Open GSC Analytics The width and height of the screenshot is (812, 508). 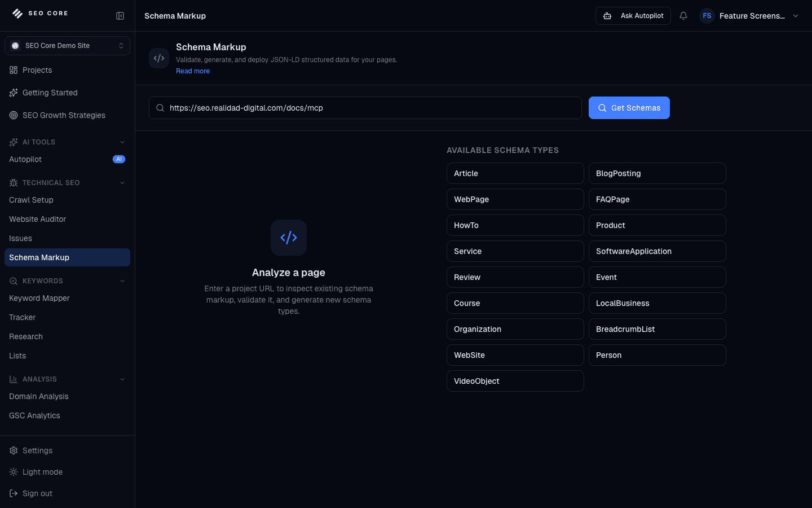tap(67, 415)
